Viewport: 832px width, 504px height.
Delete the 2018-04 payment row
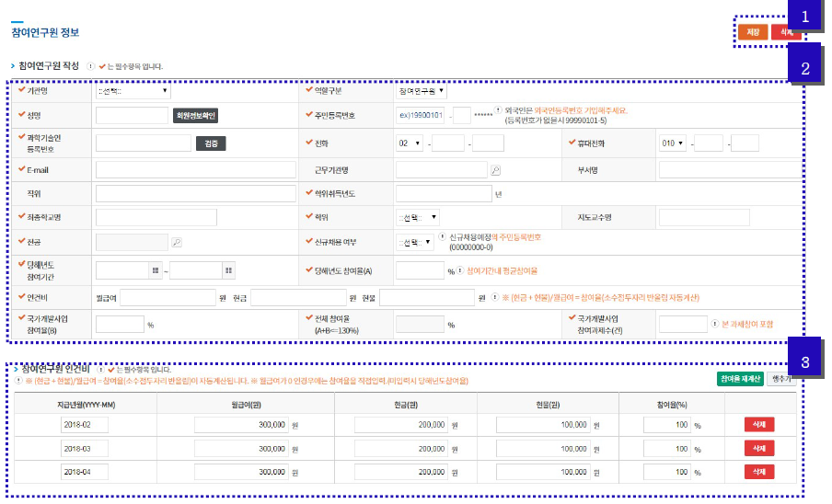click(758, 472)
